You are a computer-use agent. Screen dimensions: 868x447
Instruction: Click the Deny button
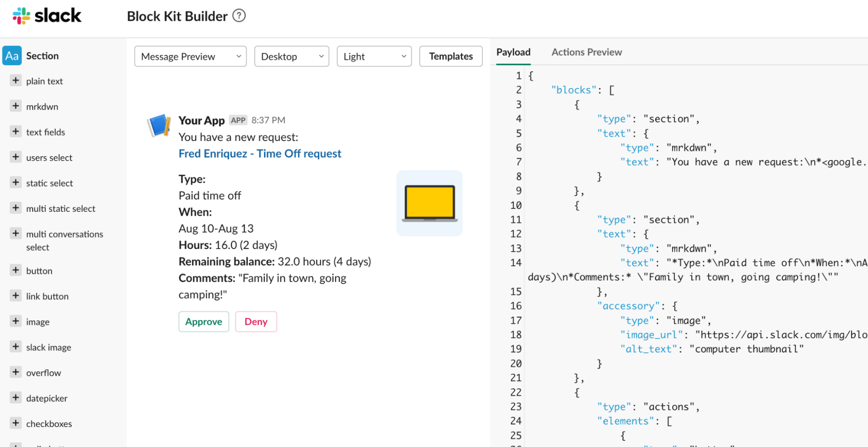[256, 322]
